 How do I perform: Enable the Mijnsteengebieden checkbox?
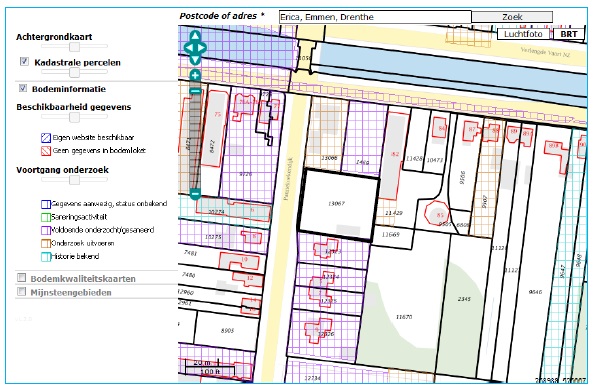[22, 291]
